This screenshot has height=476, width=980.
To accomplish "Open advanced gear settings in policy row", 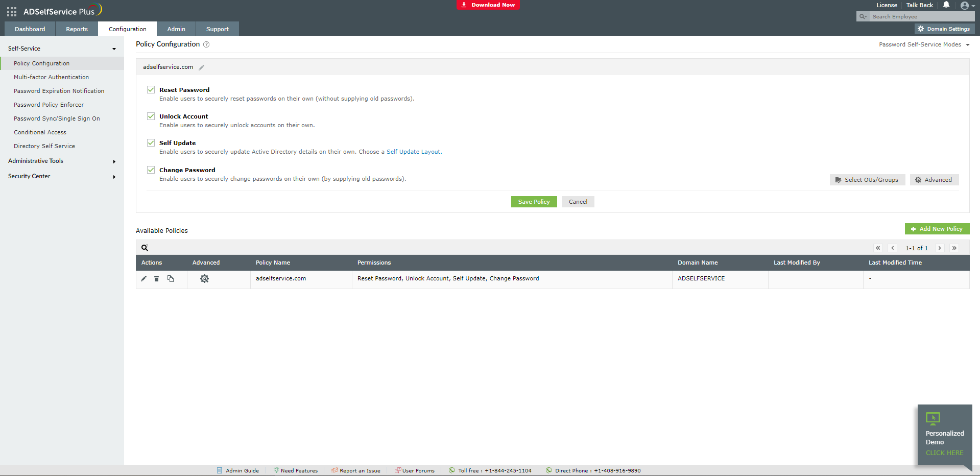I will (204, 279).
